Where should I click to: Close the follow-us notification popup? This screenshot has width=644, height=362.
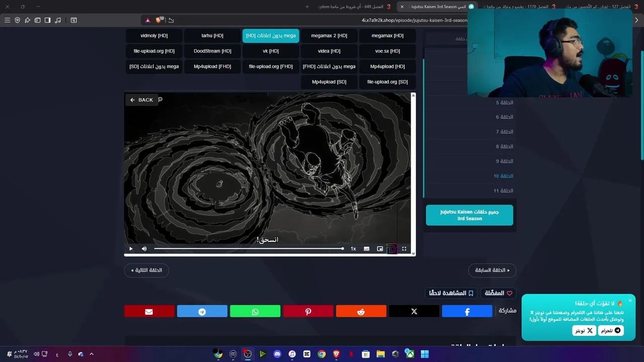click(x=630, y=301)
